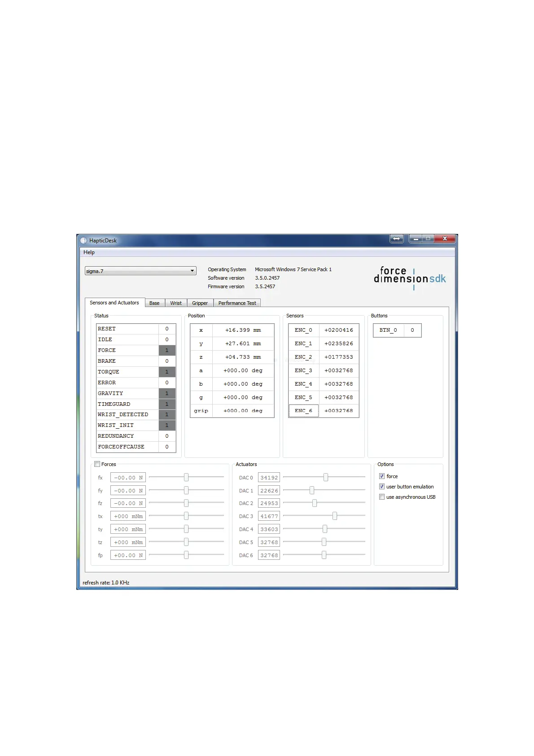Click the tx mNm value field
Image resolution: width=534 pixels, height=756 pixels.
tap(128, 516)
